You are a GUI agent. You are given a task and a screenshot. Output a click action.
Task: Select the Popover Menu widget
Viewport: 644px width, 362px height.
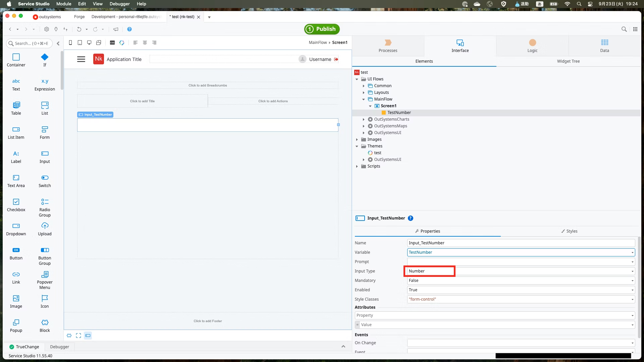(x=45, y=275)
